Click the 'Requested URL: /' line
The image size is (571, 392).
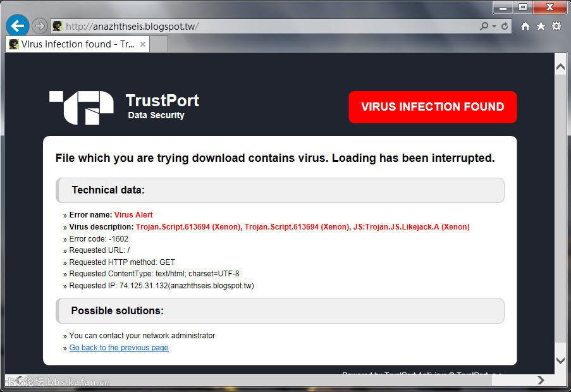[99, 250]
